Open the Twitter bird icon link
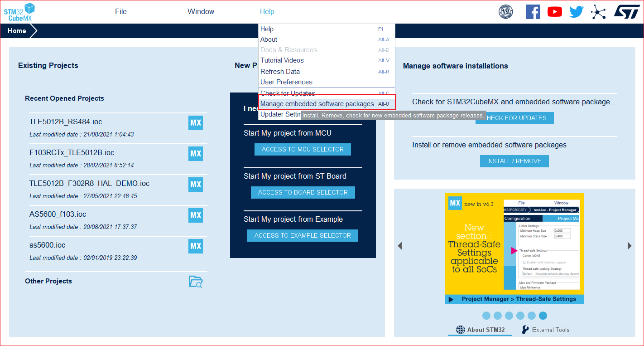The height and width of the screenshot is (346, 644). click(577, 12)
